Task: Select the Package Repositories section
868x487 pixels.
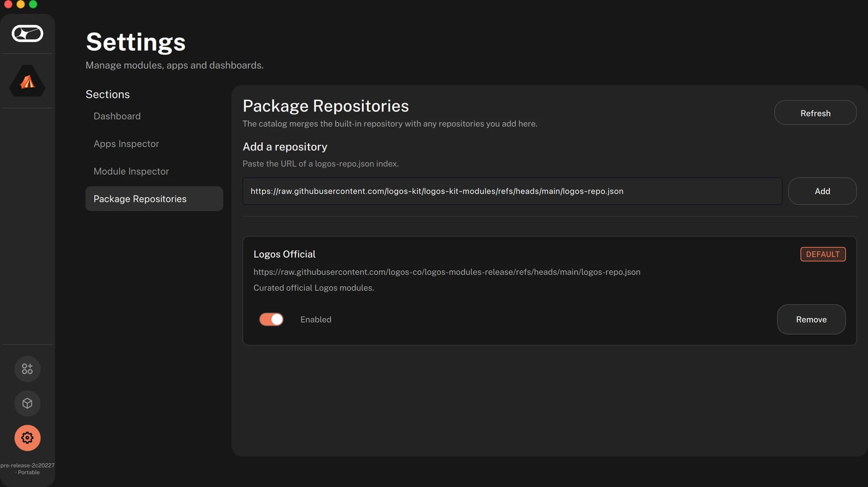Action: pos(154,199)
